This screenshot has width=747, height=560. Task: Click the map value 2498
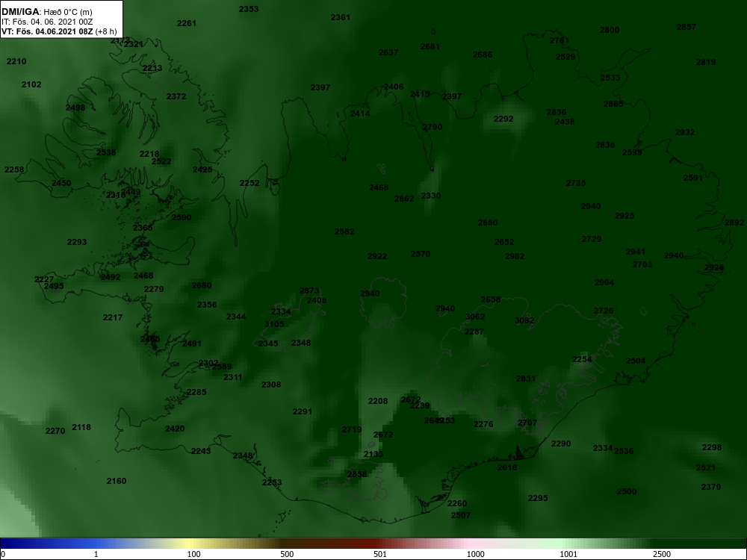click(75, 108)
